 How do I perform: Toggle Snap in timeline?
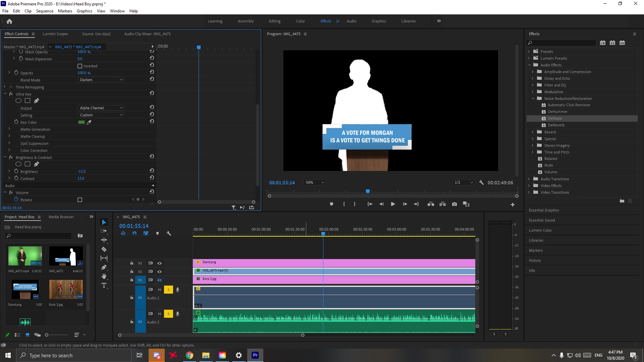coord(135,233)
